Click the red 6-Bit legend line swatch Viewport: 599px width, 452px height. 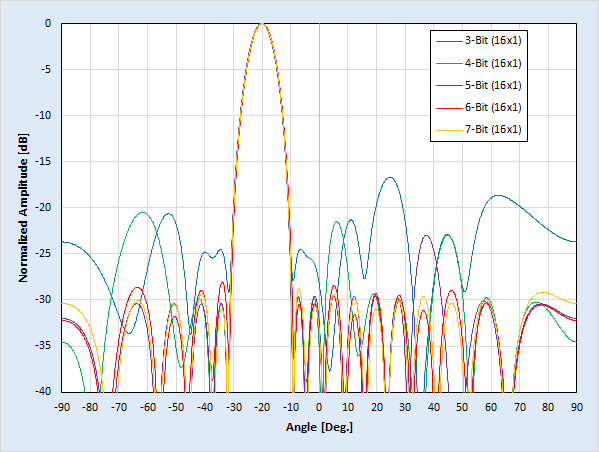449,108
